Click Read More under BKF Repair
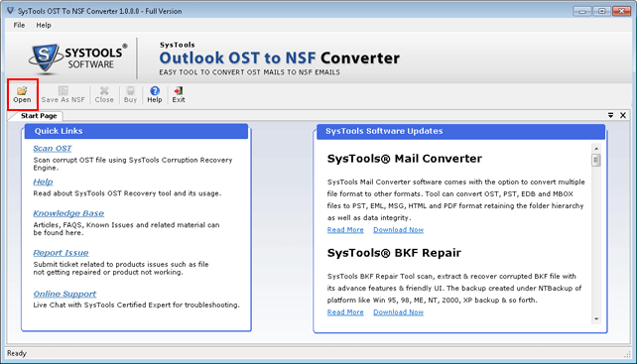Screen dimensions: 637x364 (345, 312)
